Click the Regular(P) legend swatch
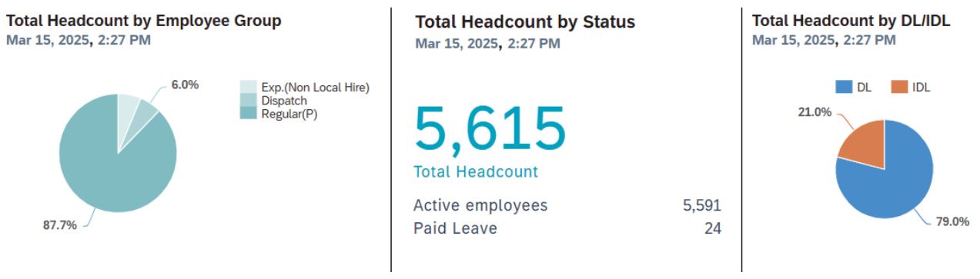980x279 pixels. [248, 113]
